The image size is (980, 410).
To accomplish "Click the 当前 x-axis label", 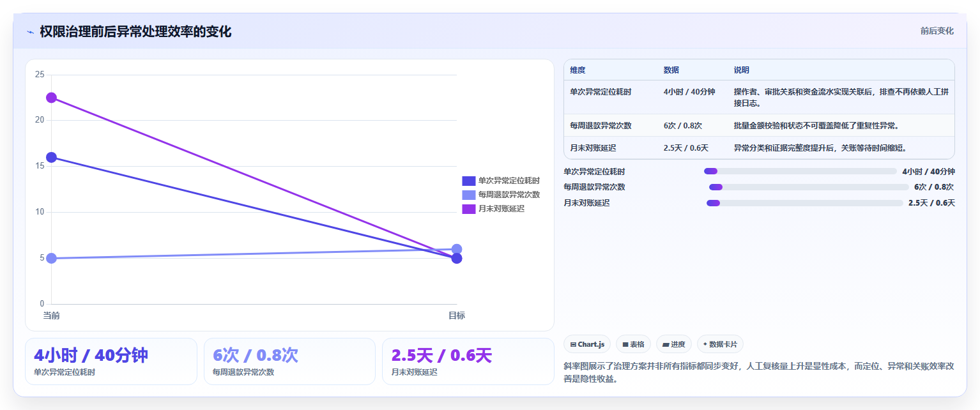I will pos(51,315).
